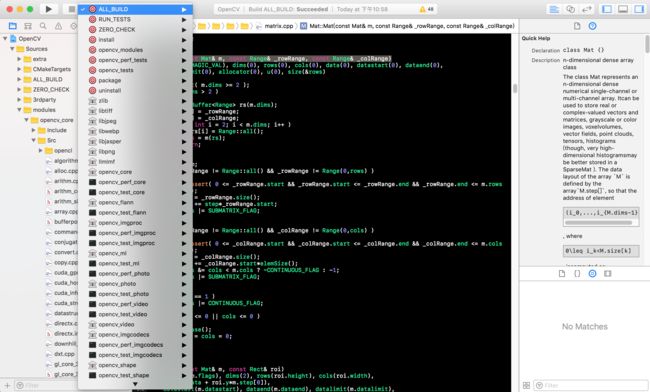Choose the uninstall scheme
The image size is (650, 392).
tap(135, 90)
